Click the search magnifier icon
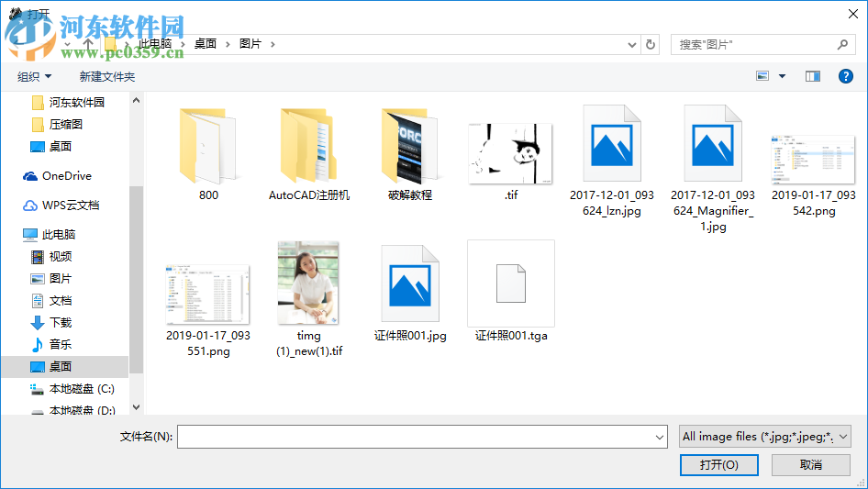Viewport: 868px width, 489px height. pyautogui.click(x=842, y=44)
